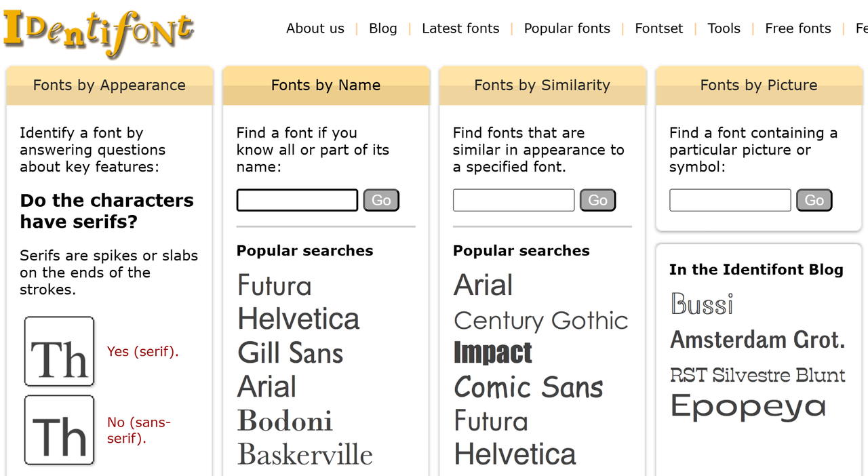Viewport: 868px width, 476px height.
Task: Focus the Fonts by Name search field
Action: point(297,200)
